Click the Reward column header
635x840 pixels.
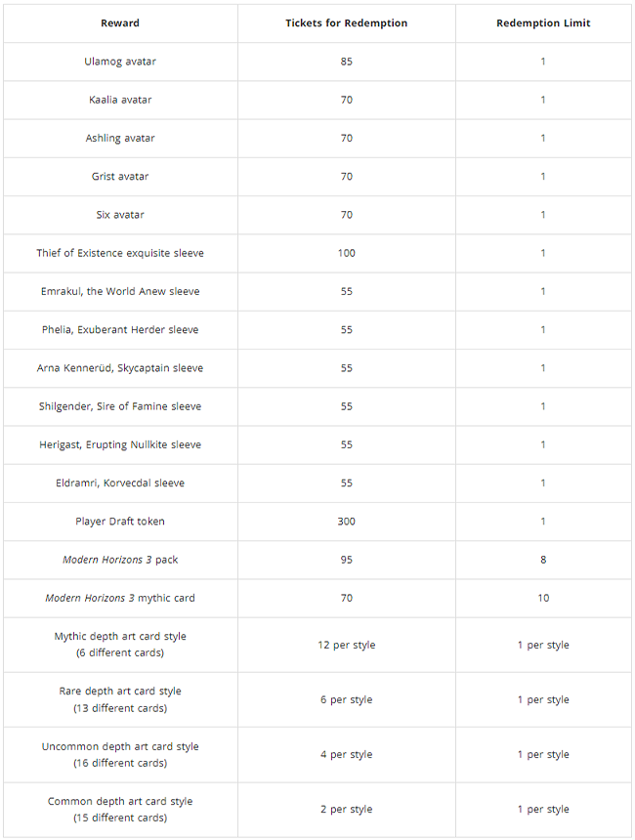pos(120,23)
